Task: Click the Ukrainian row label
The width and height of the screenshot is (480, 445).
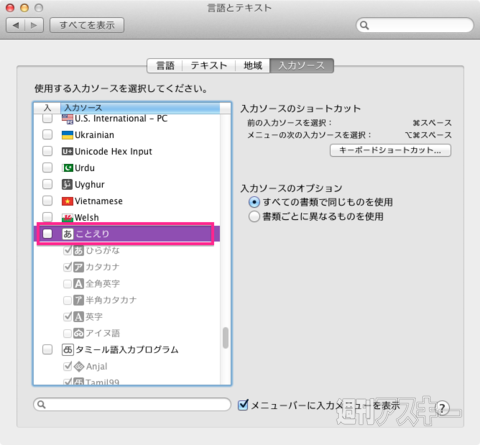Action: [94, 135]
